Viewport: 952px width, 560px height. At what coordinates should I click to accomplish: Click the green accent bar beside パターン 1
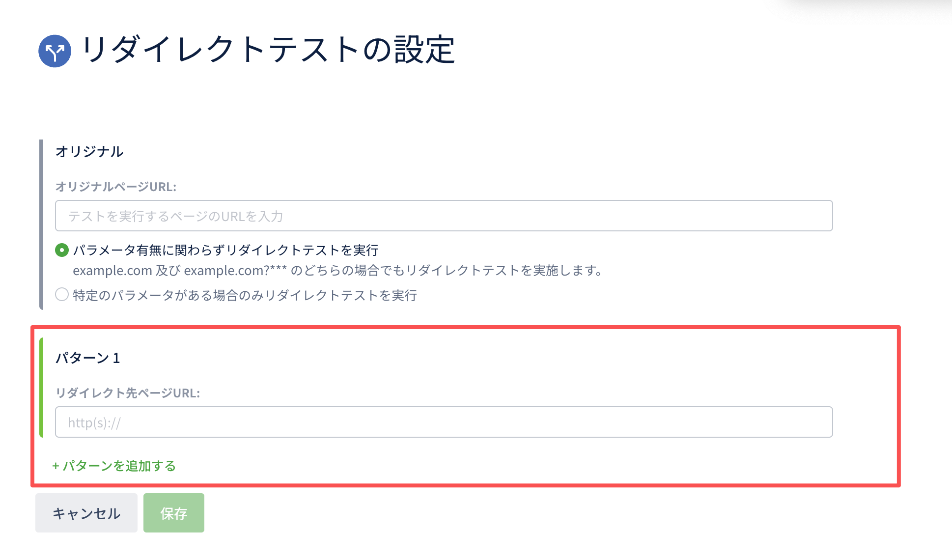coord(41,387)
